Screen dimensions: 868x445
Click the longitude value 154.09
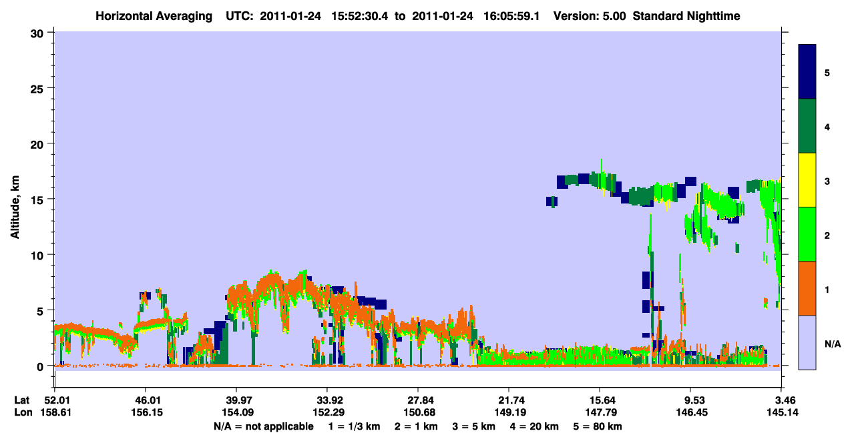236,412
